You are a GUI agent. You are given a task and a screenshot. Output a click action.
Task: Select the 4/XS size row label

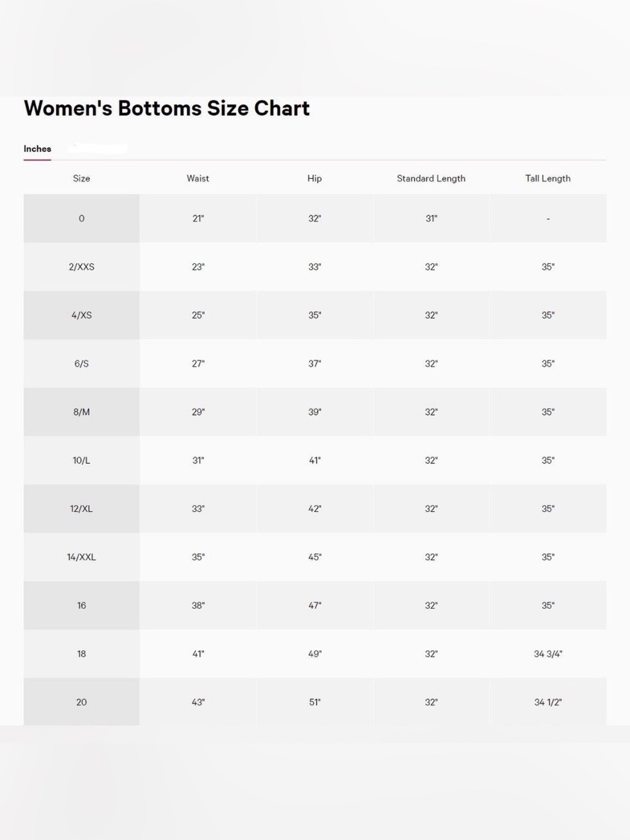[x=81, y=315]
